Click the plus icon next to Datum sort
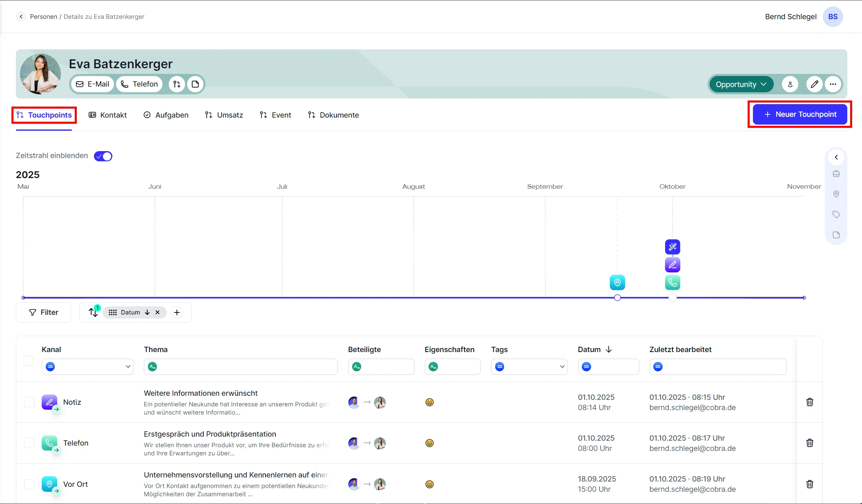 177,312
